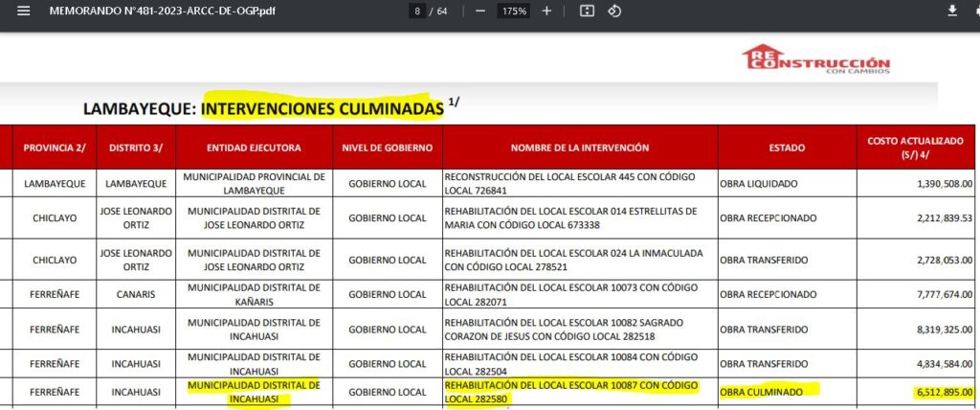The image size is (980, 410).
Task: Click the total page count 64
Action: pos(442,11)
